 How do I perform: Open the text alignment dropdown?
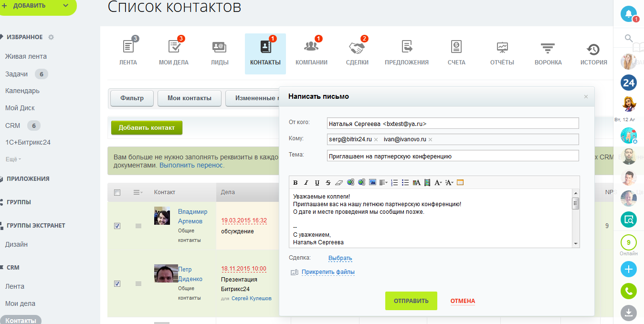(x=384, y=183)
